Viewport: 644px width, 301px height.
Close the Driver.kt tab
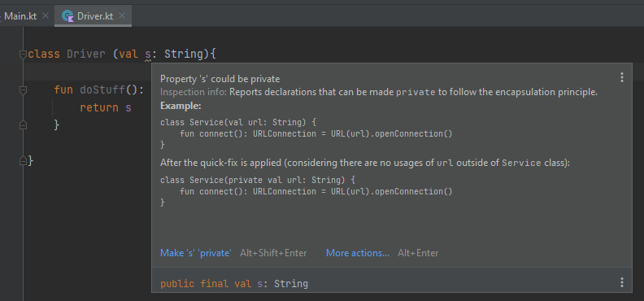[122, 16]
